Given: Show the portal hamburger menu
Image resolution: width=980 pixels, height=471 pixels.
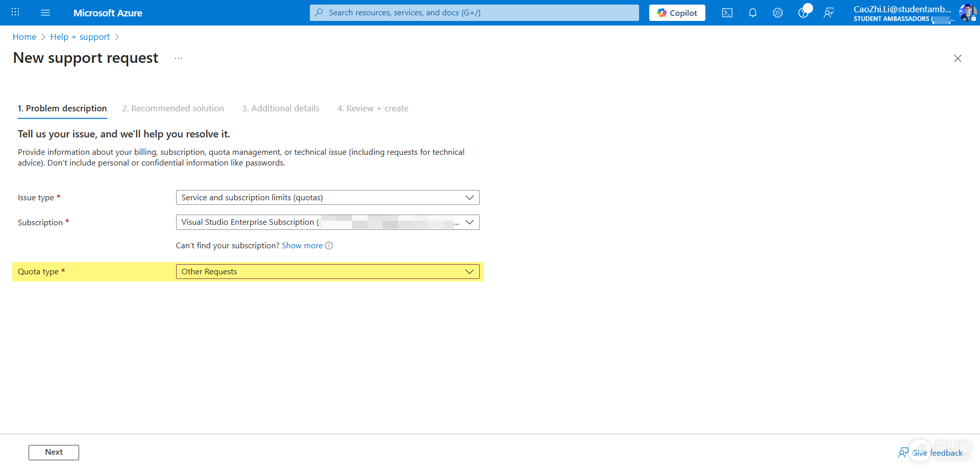Looking at the screenshot, I should coord(45,12).
